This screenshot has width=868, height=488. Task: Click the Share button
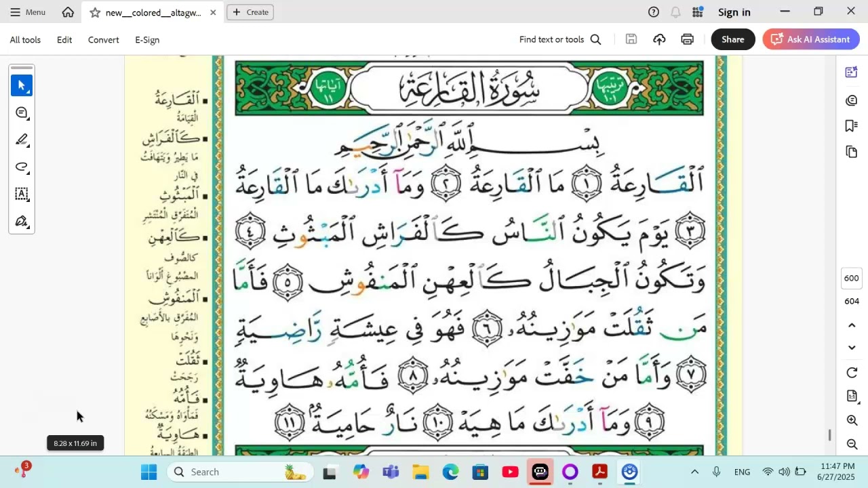733,39
